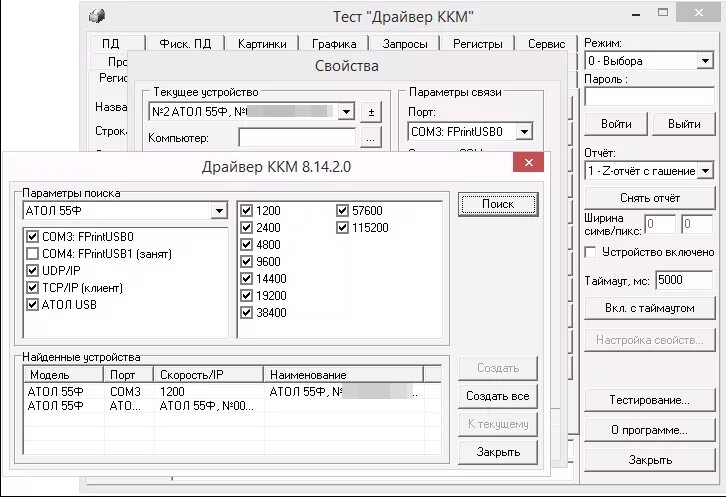Click the О программе... button

coord(650,430)
